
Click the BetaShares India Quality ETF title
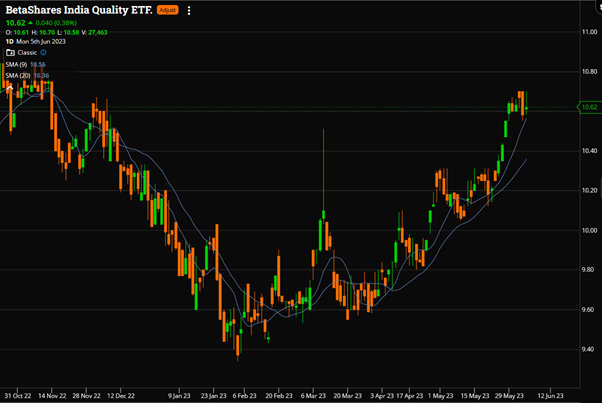click(x=79, y=10)
